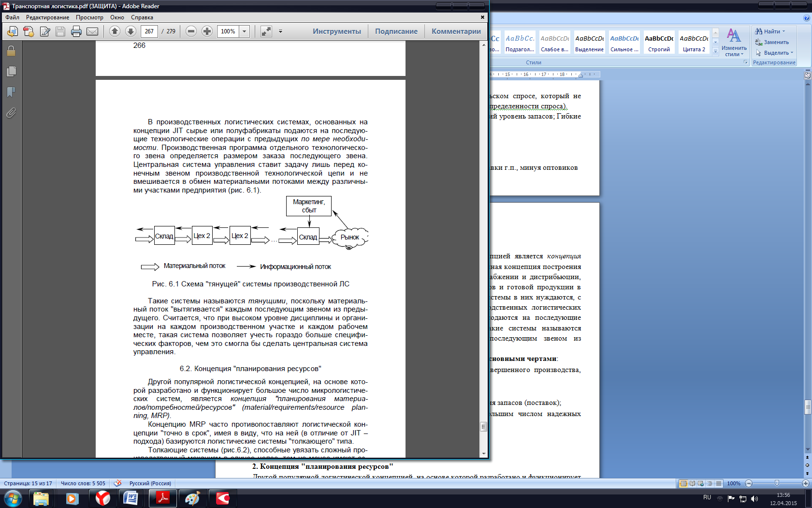
Task: Open the attachments paperclip panel
Action: click(11, 113)
